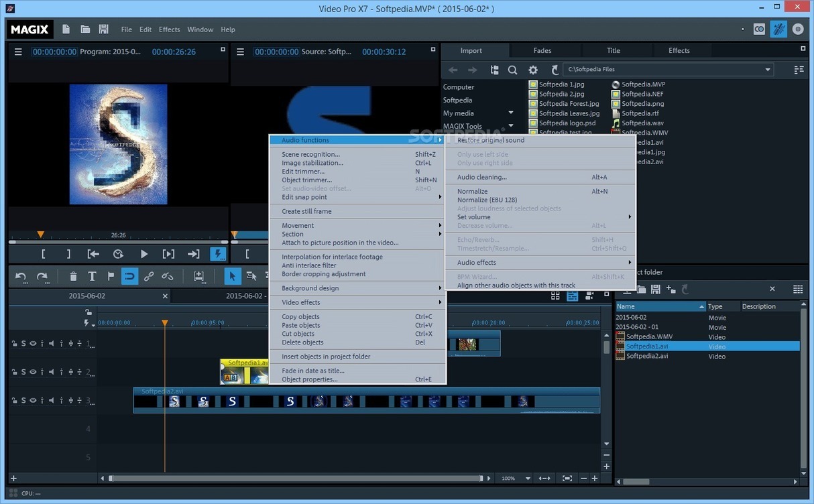Click the new project icon in the top toolbar
The height and width of the screenshot is (504, 814).
66,29
